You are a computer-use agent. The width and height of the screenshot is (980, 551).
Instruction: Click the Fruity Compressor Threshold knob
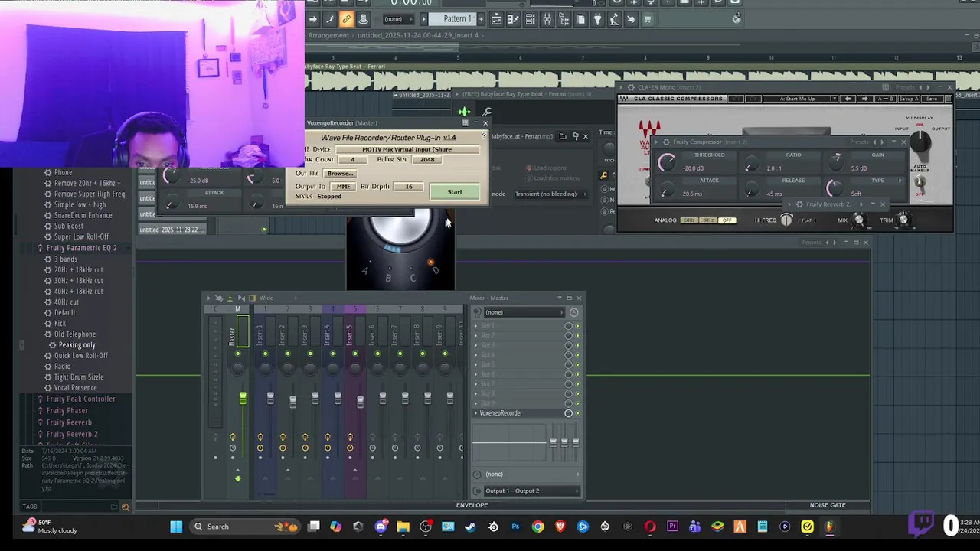[x=667, y=162]
